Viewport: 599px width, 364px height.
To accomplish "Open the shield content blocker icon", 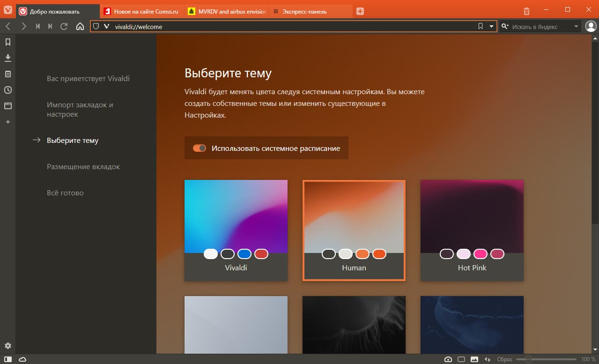I will pyautogui.click(x=96, y=27).
